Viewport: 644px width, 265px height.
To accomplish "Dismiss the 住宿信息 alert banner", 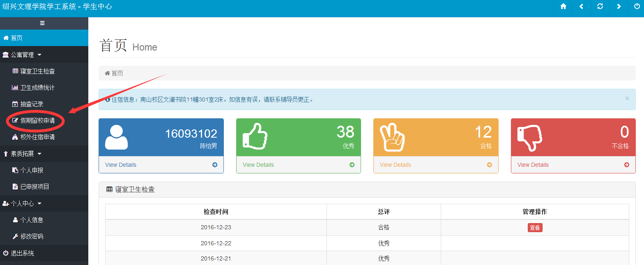I will (627, 99).
